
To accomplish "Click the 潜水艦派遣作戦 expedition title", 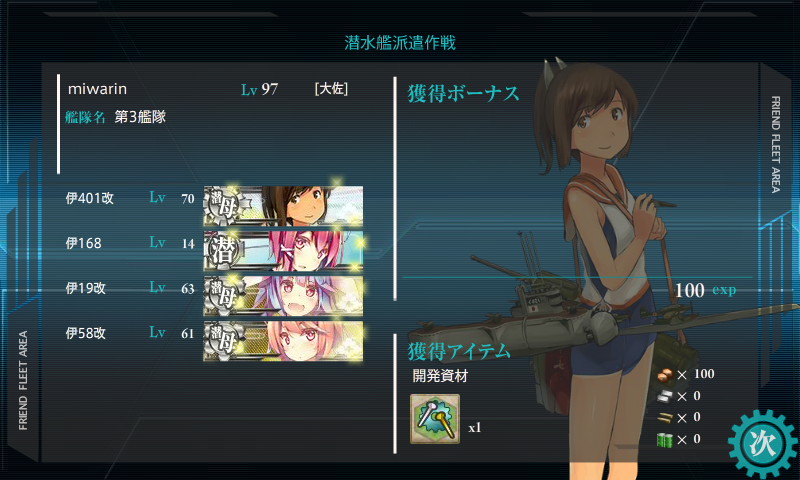I will (400, 43).
